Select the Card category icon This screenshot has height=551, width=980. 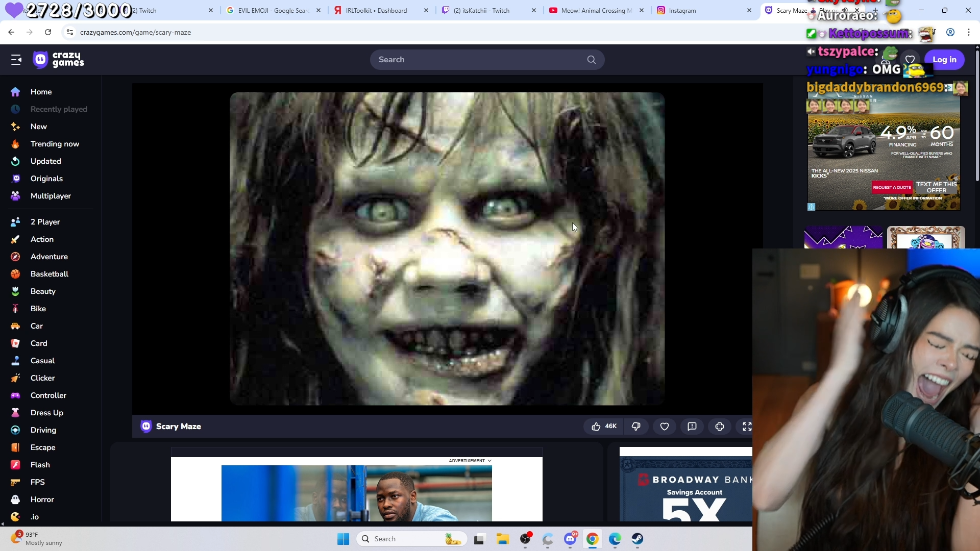pos(15,343)
